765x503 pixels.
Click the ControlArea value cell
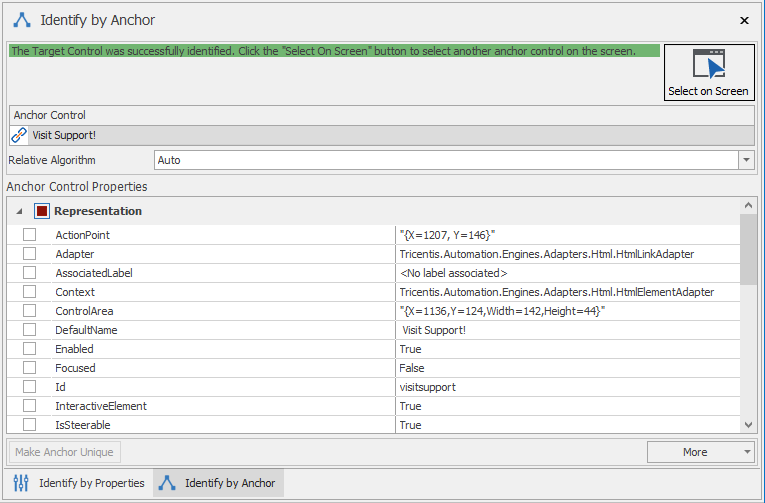pos(567,311)
